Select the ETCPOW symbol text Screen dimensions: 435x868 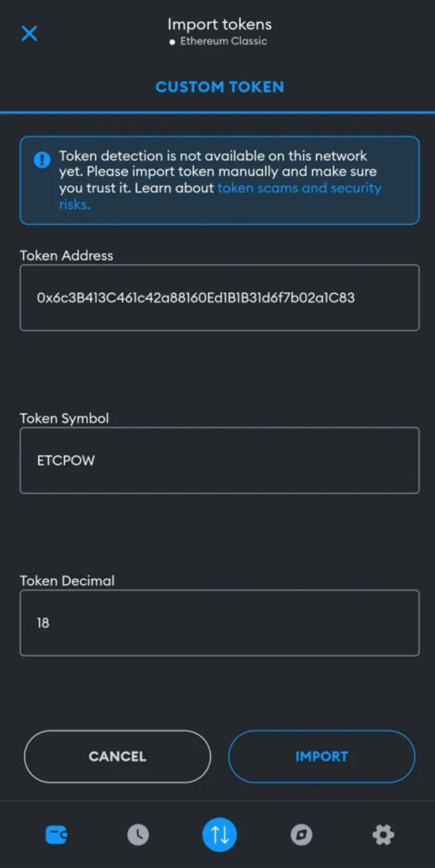coord(67,461)
